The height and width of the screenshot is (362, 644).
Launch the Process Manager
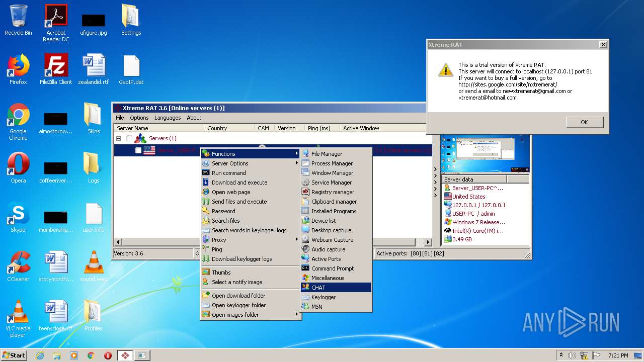pos(336,163)
